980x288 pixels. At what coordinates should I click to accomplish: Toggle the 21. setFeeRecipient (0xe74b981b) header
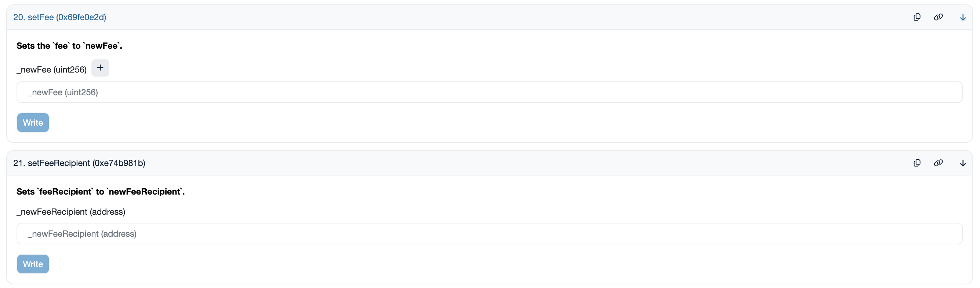[79, 163]
